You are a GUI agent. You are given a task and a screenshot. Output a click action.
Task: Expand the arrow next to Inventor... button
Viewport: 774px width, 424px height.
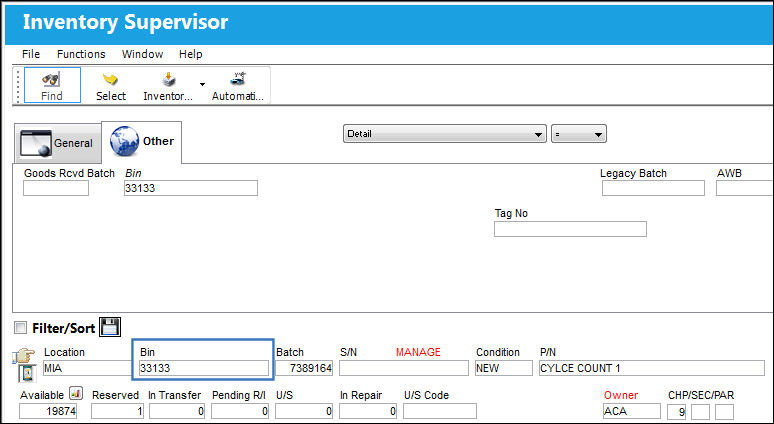pos(202,85)
